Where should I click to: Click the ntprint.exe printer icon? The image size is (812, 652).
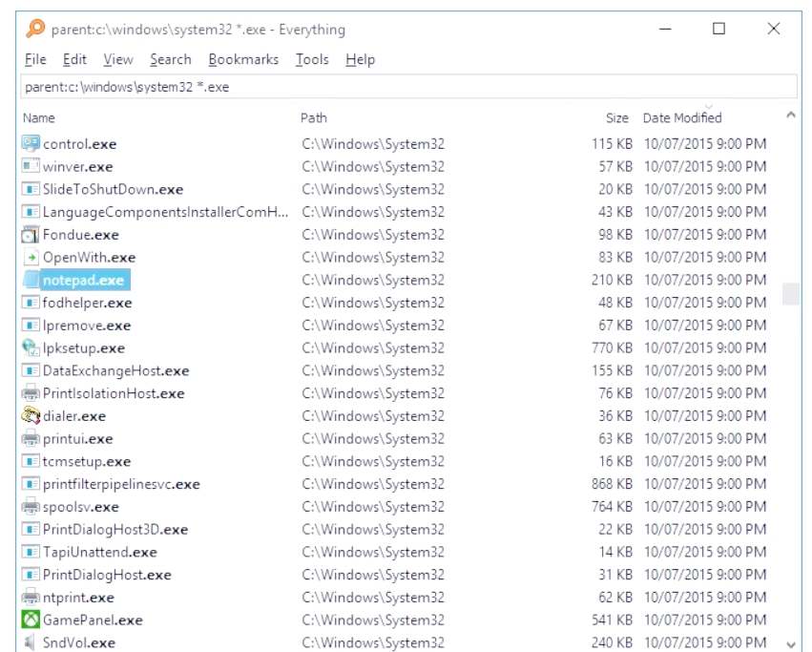coord(31,598)
